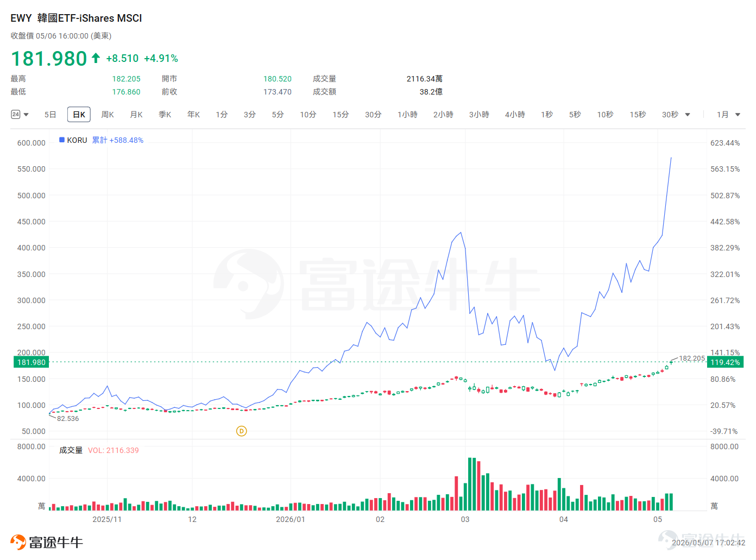Pick the 1秒 tick interval

point(547,115)
